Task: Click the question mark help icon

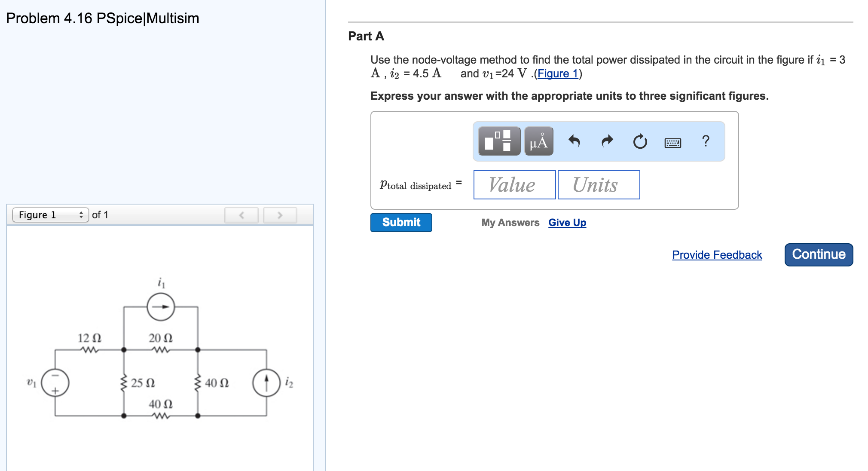Action: (705, 141)
